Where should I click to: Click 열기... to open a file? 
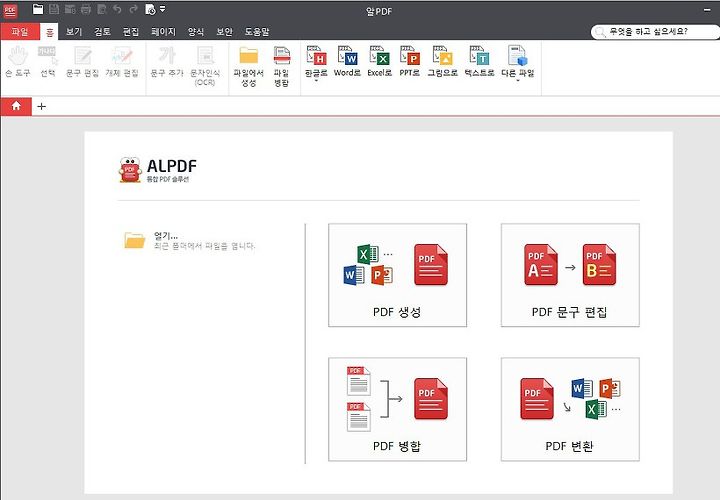pos(166,236)
